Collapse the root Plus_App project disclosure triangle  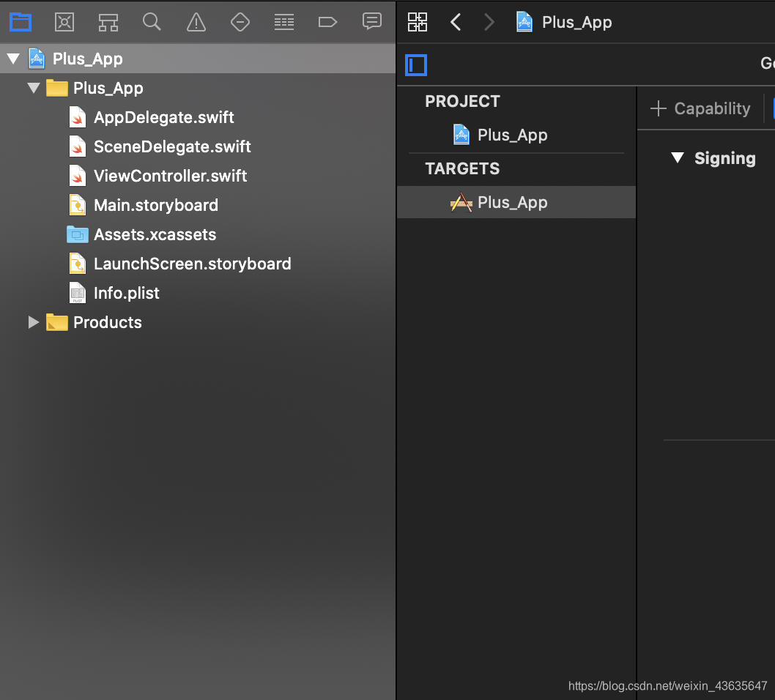(x=13, y=59)
